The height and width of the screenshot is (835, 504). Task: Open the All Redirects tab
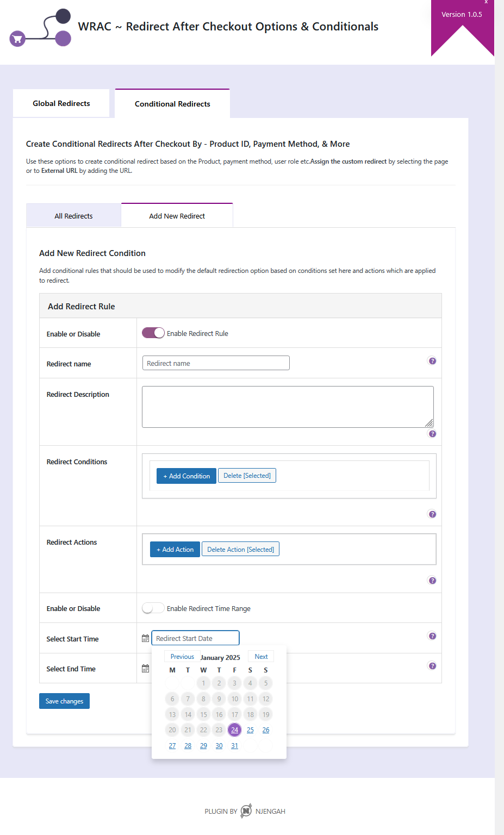point(73,215)
